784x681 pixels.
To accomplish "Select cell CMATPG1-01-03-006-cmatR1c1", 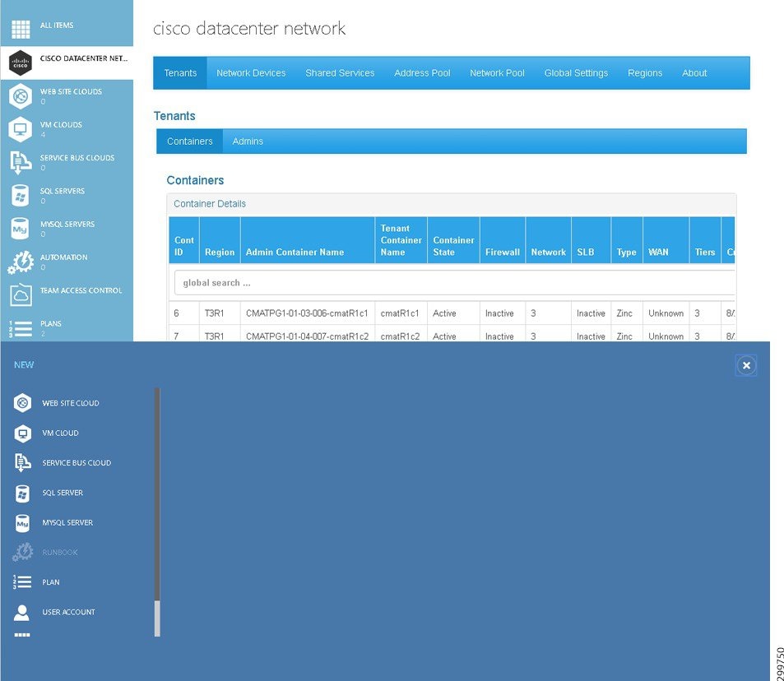I will click(307, 313).
